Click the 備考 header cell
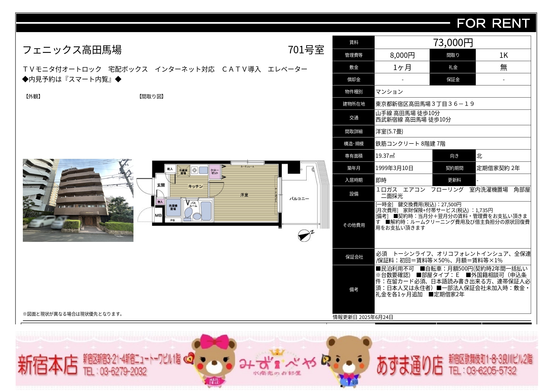Screen dimensions: 554x392 point(354,290)
